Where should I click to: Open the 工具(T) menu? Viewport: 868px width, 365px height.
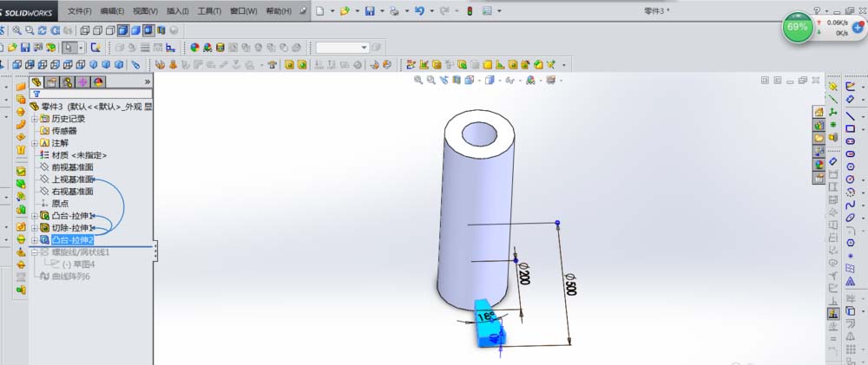(209, 11)
